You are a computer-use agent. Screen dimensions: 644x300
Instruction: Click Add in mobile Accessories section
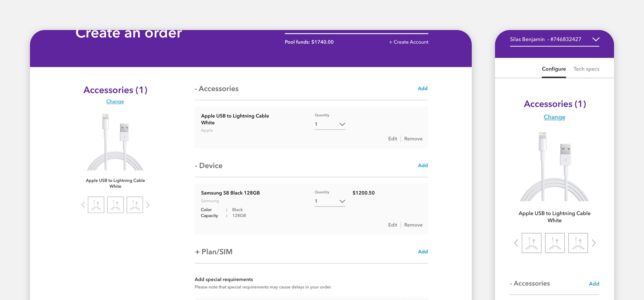[594, 284]
